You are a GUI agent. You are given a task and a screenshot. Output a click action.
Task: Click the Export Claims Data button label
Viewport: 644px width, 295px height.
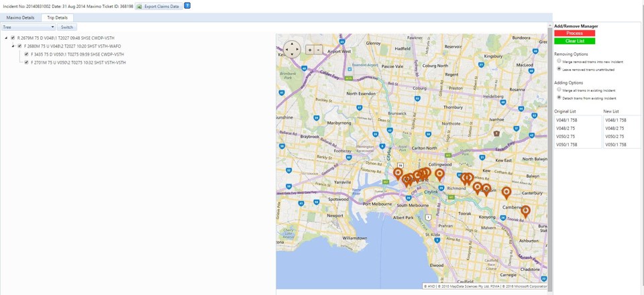(162, 7)
